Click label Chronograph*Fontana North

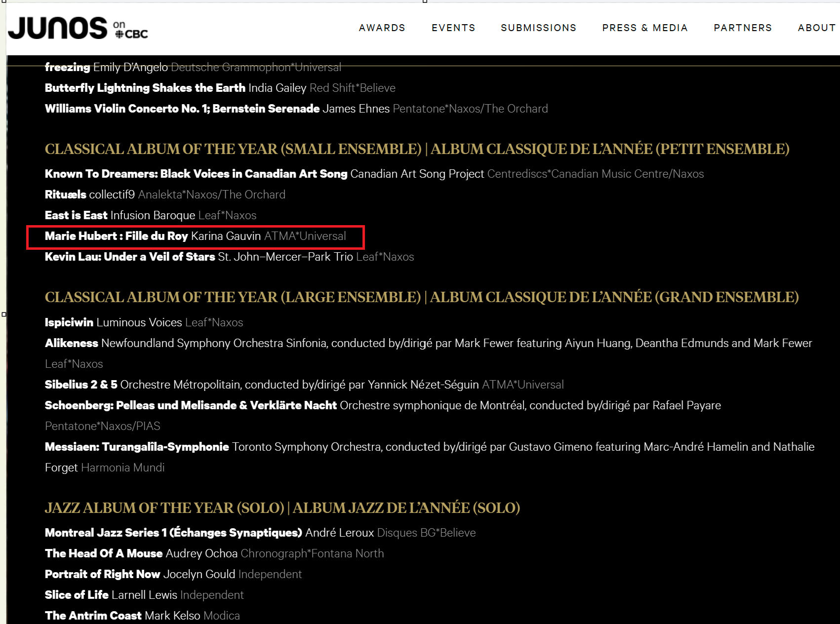pos(313,553)
